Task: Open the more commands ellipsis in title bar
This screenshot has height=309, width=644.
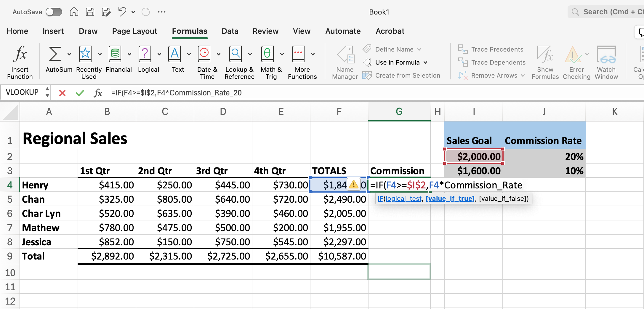Action: pos(162,12)
